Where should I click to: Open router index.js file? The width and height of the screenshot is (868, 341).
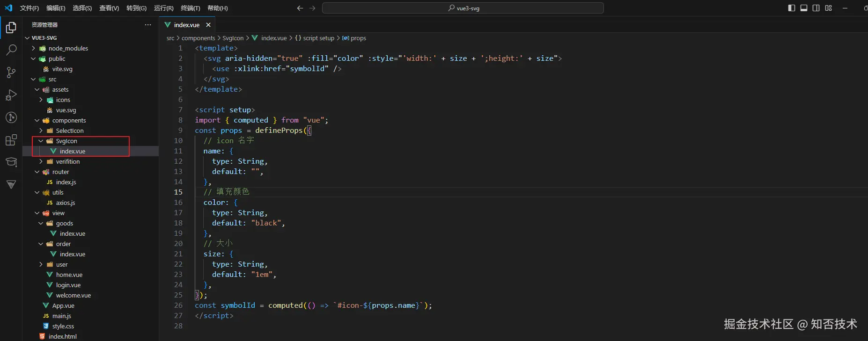click(91, 182)
